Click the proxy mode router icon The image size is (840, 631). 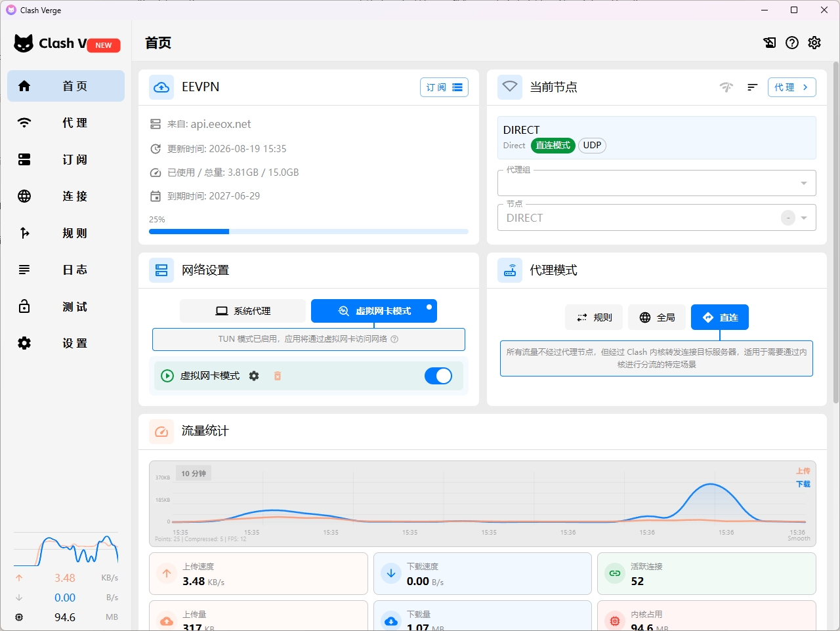point(510,270)
